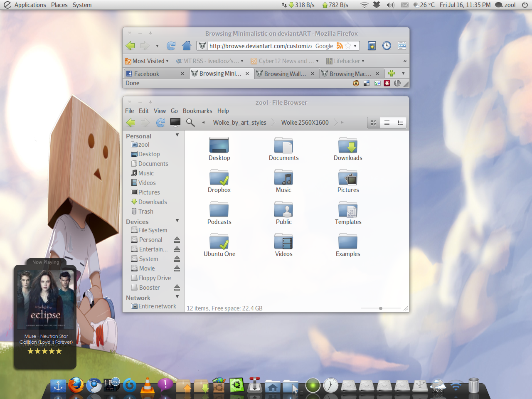Open Firefox navigation history dropdown arrow

click(x=157, y=46)
